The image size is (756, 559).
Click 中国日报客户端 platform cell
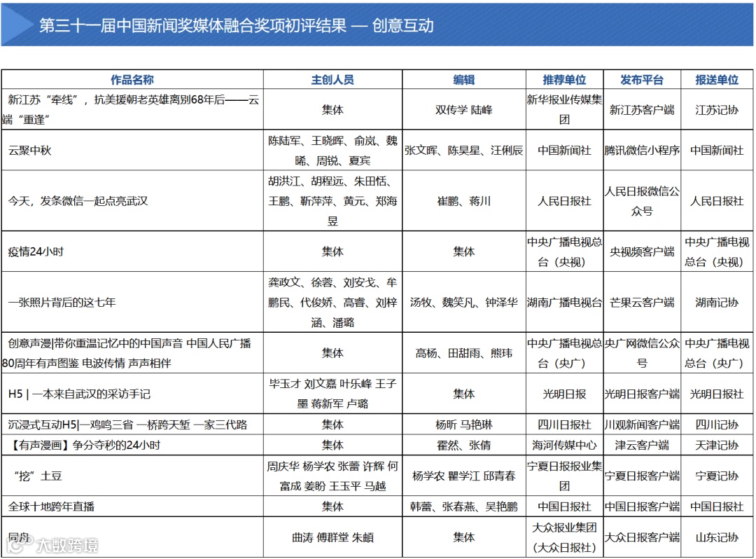(642, 506)
